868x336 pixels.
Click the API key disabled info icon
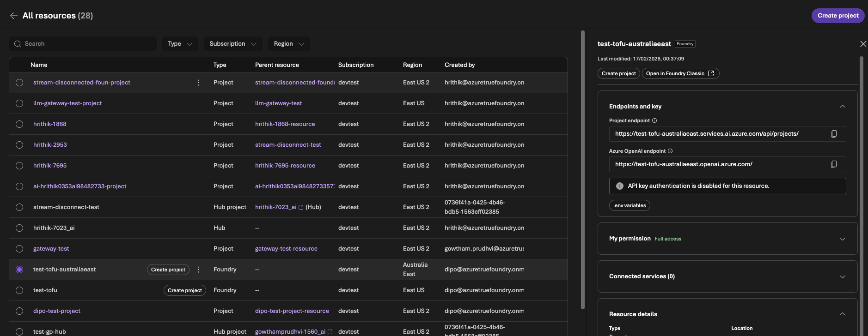coord(620,186)
